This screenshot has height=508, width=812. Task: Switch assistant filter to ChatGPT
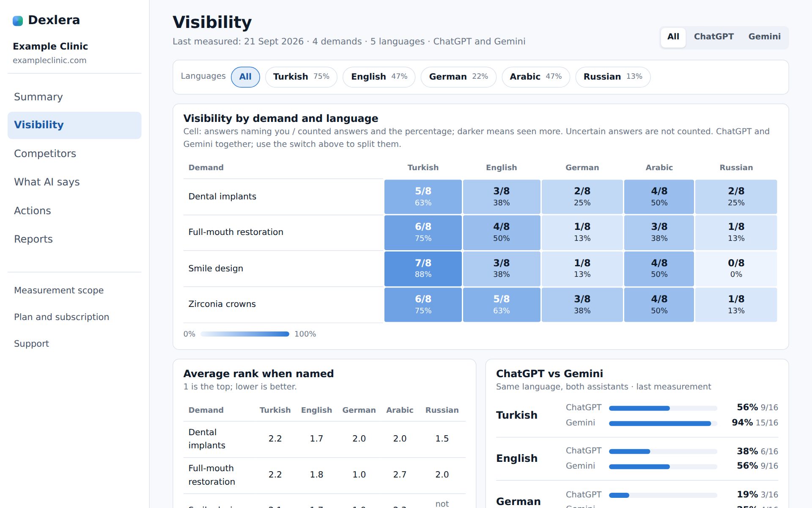(x=714, y=37)
